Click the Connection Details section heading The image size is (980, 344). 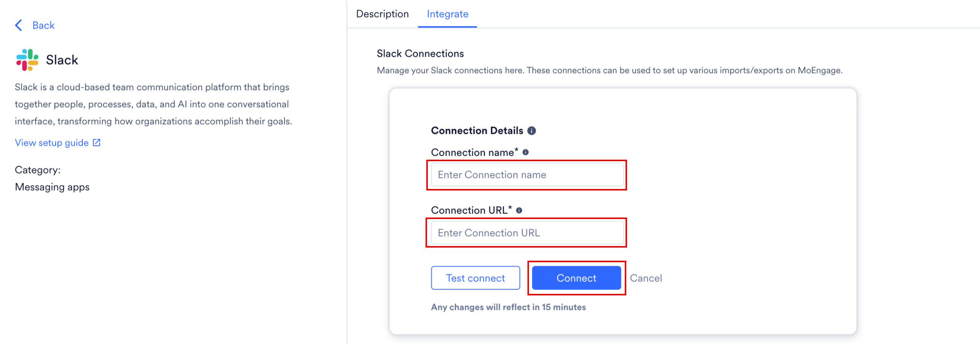[477, 131]
